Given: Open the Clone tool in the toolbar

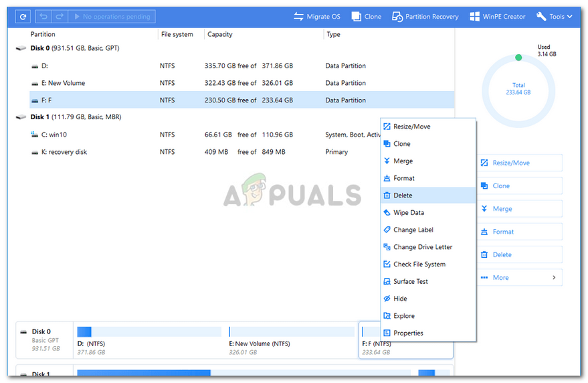Looking at the screenshot, I should point(367,17).
